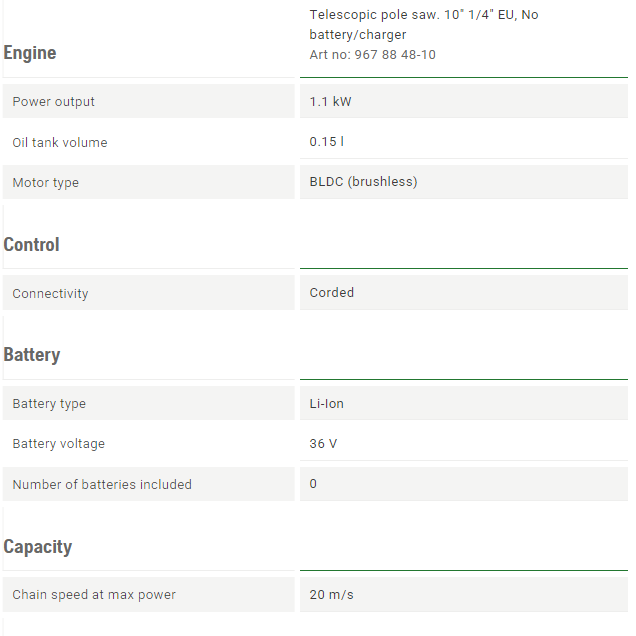This screenshot has height=636, width=636.
Task: Click the Battery type label
Action: pyautogui.click(x=49, y=404)
